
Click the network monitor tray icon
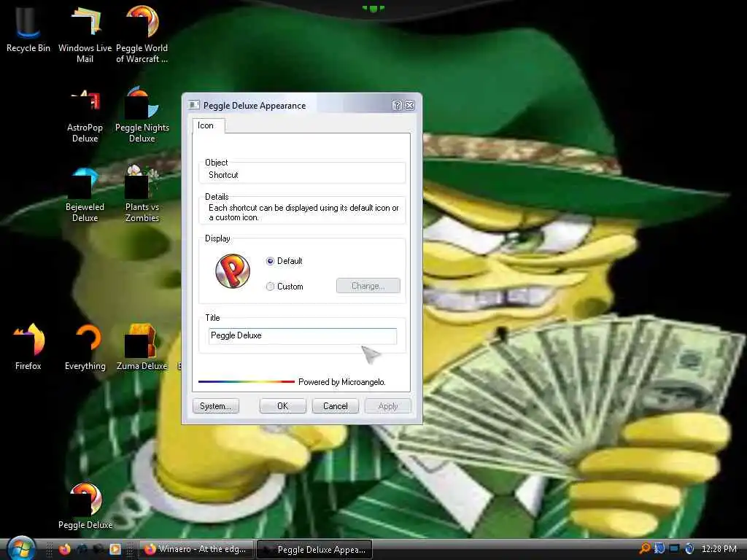(674, 548)
